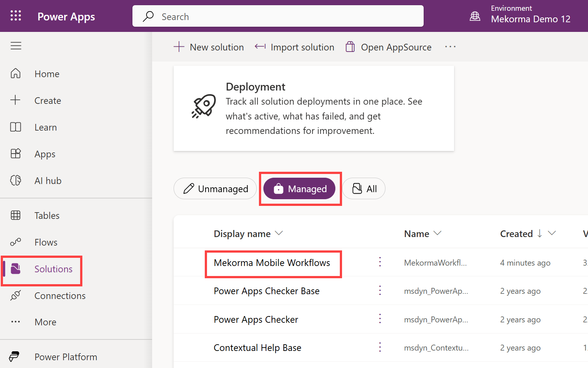Viewport: 588px width, 368px height.
Task: Open the Flows icon in sidebar
Action: 16,242
